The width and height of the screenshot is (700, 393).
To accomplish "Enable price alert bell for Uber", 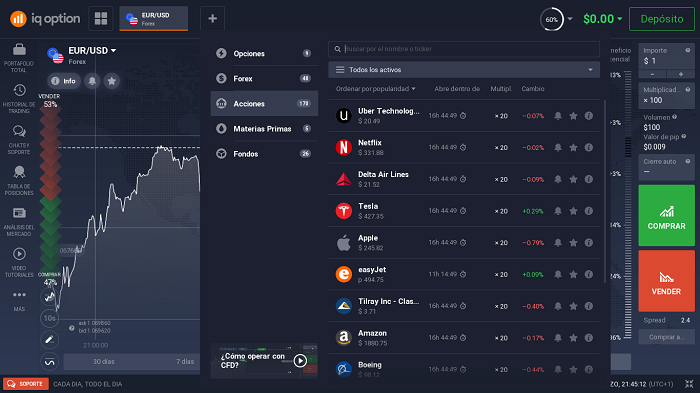I will click(558, 116).
